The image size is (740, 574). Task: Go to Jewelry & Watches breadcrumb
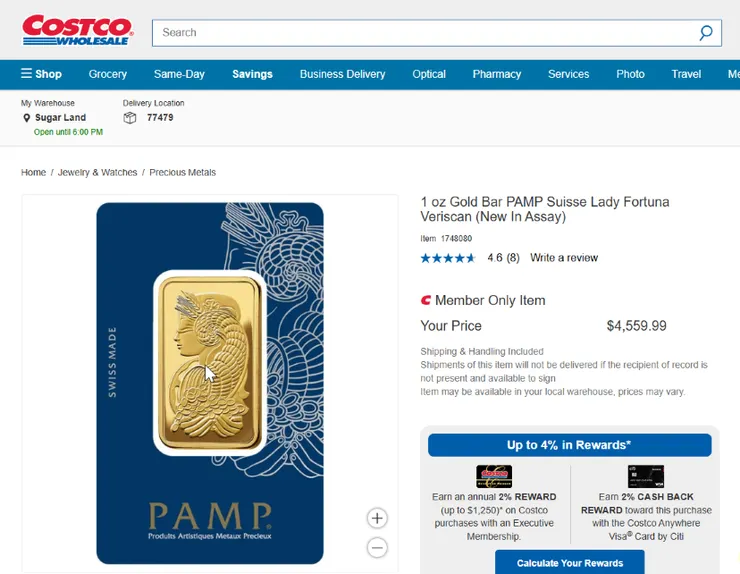97,173
